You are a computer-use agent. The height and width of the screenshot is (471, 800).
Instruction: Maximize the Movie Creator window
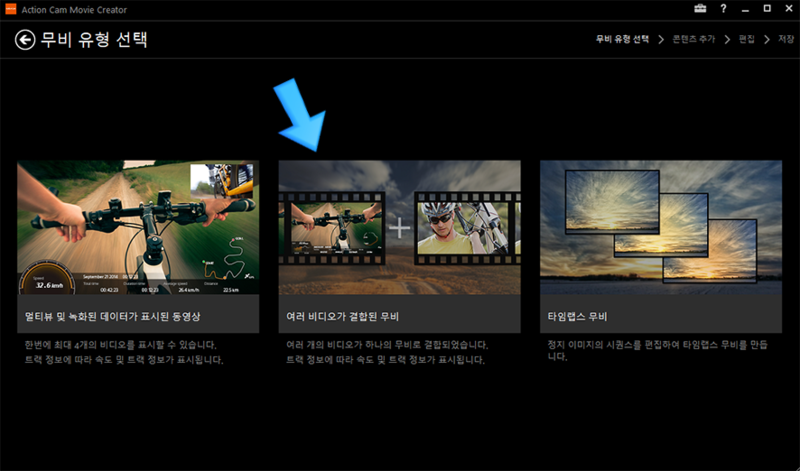click(x=766, y=9)
